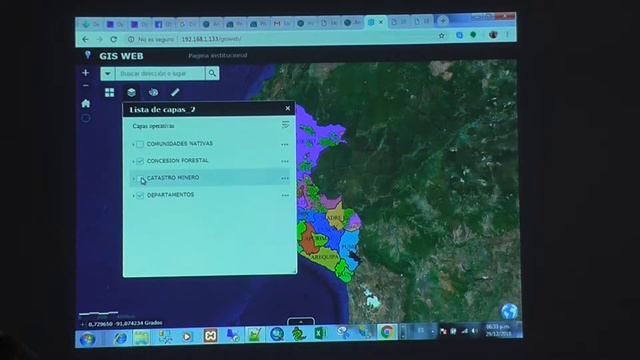This screenshot has width=640, height=360.
Task: Expand the CONCESION FORESTAL layer arrow
Action: (x=133, y=162)
